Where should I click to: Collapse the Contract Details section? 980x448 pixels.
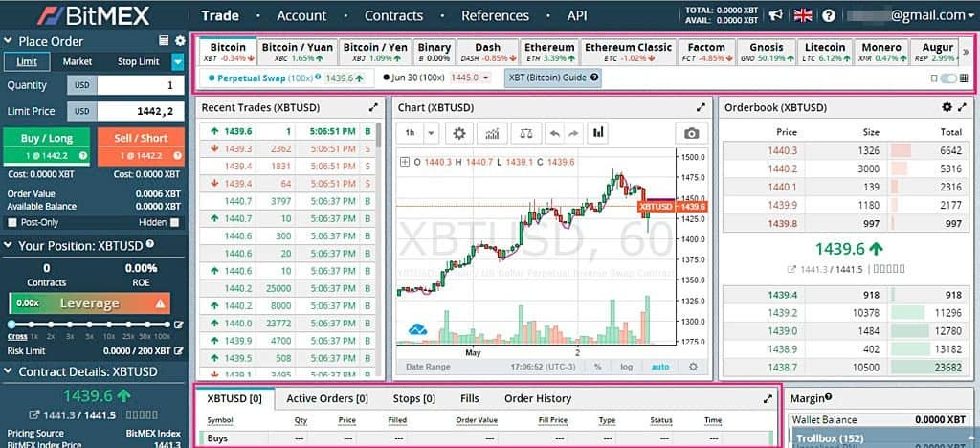coord(8,371)
